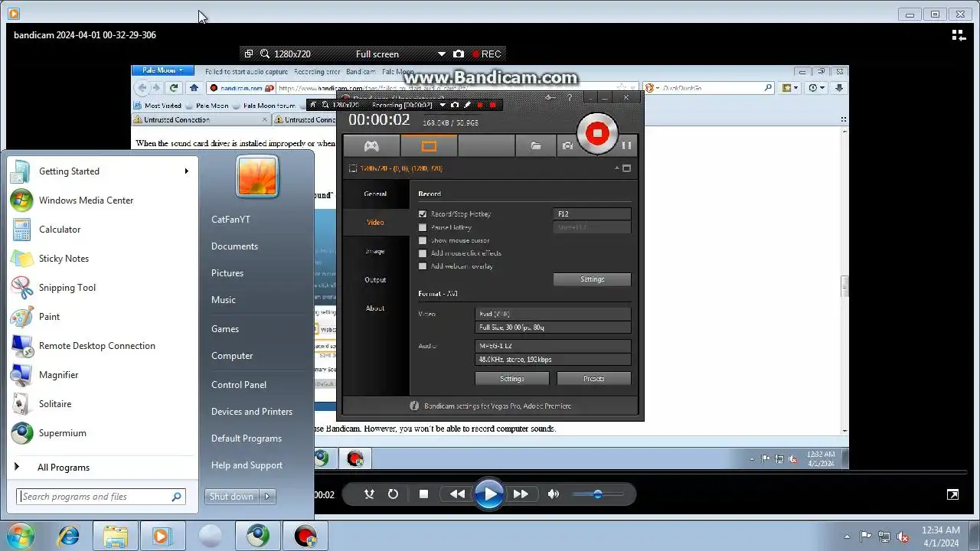Image resolution: width=980 pixels, height=551 pixels.
Task: Turn shuffle on in Media Player
Action: coord(369,494)
